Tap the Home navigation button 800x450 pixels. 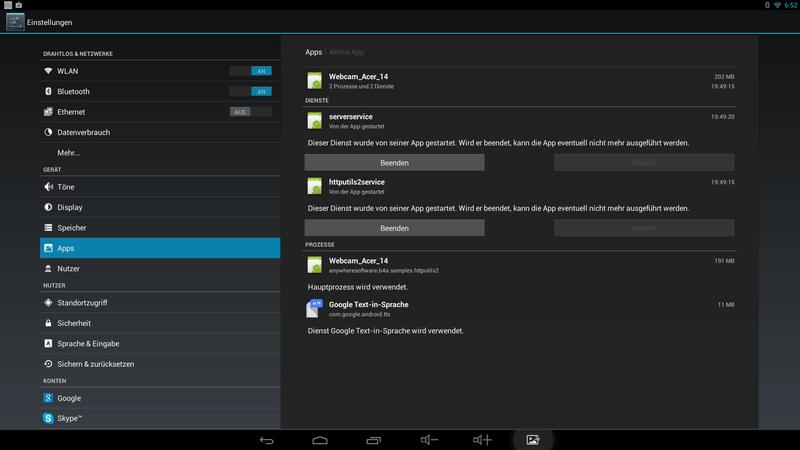pos(320,440)
